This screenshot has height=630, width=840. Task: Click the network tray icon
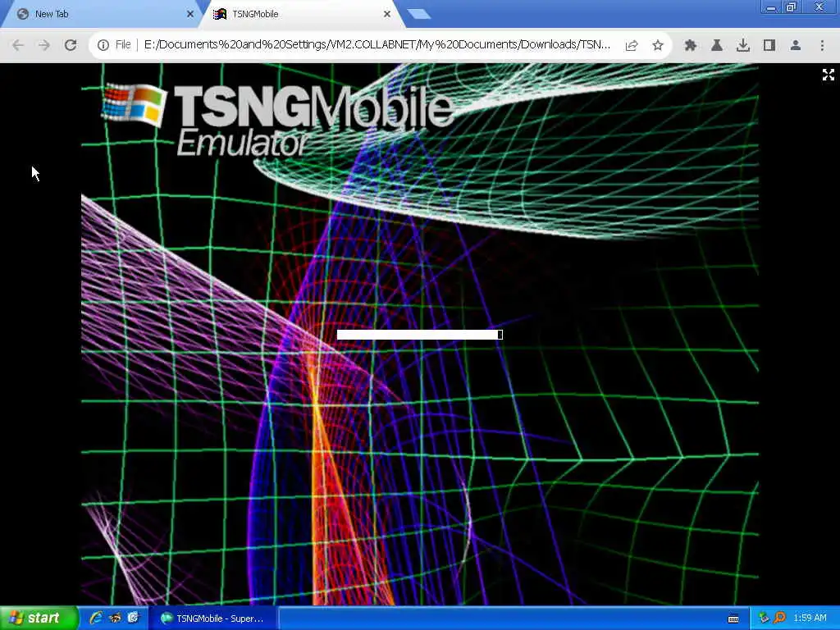point(764,619)
